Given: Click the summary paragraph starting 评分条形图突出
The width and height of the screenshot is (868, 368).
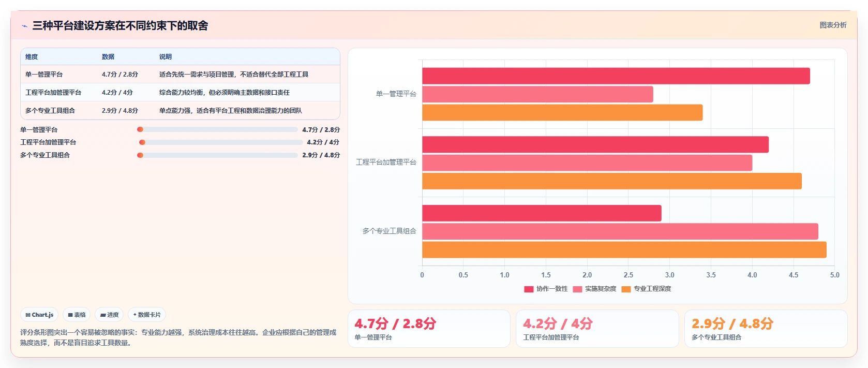Looking at the screenshot, I should pos(178,337).
